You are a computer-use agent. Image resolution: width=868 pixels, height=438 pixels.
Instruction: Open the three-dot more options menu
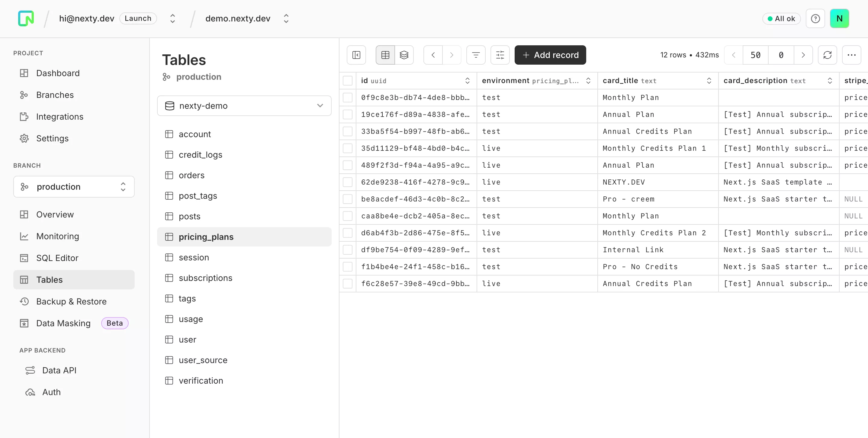851,55
